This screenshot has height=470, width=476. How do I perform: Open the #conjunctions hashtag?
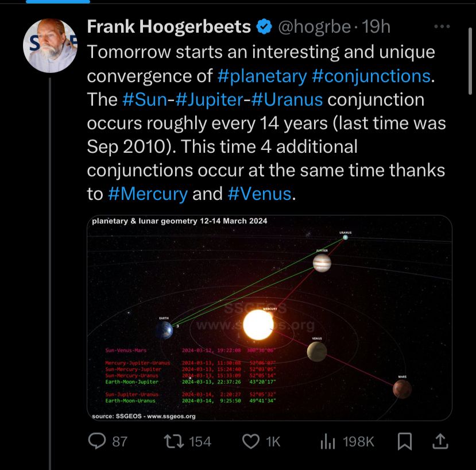(371, 75)
